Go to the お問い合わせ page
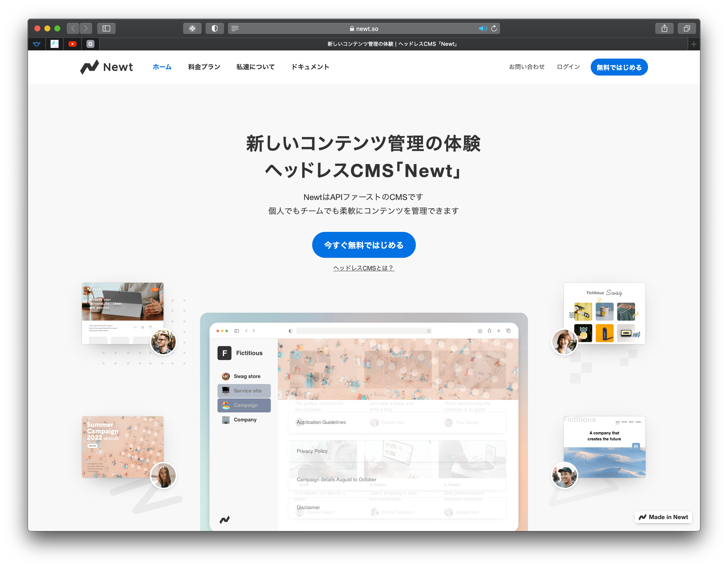Image resolution: width=728 pixels, height=568 pixels. point(527,67)
